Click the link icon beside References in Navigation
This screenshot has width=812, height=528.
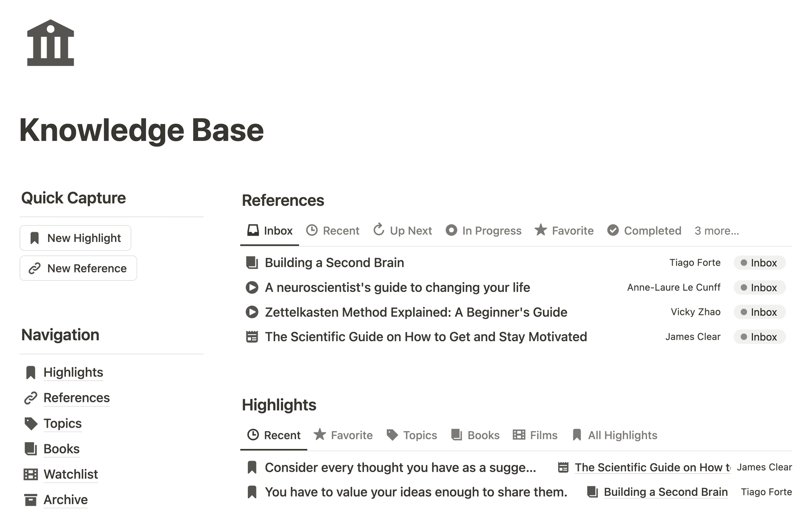point(31,397)
